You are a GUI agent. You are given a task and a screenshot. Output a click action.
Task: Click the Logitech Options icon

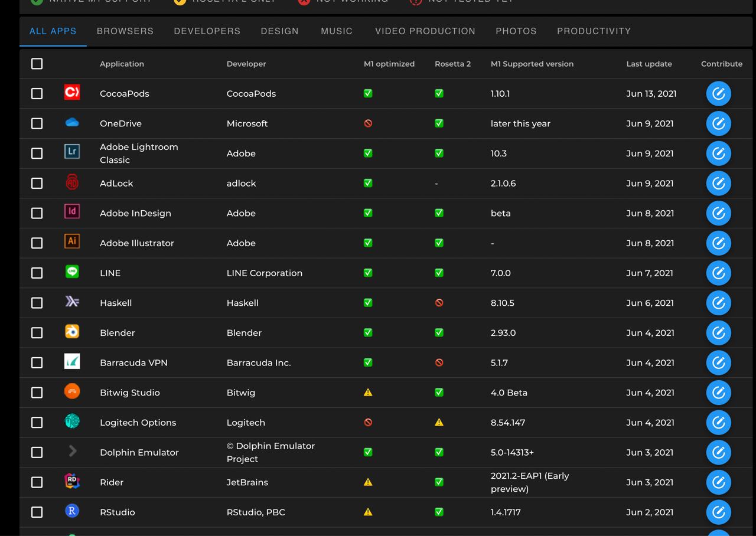[x=72, y=421]
